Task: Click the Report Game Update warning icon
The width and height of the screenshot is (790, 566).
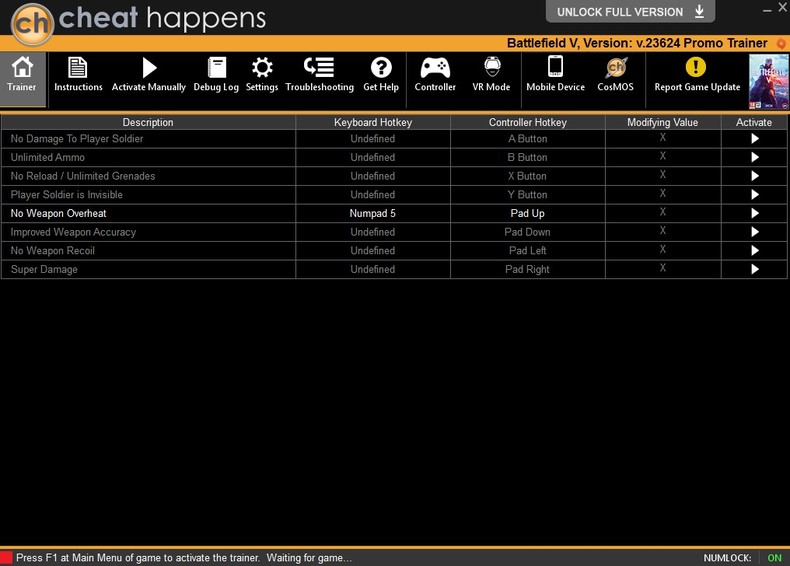Action: [696, 68]
